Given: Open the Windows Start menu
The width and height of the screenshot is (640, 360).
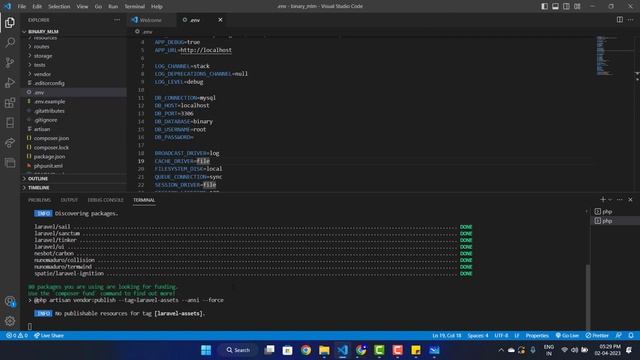Looking at the screenshot, I should 206,350.
